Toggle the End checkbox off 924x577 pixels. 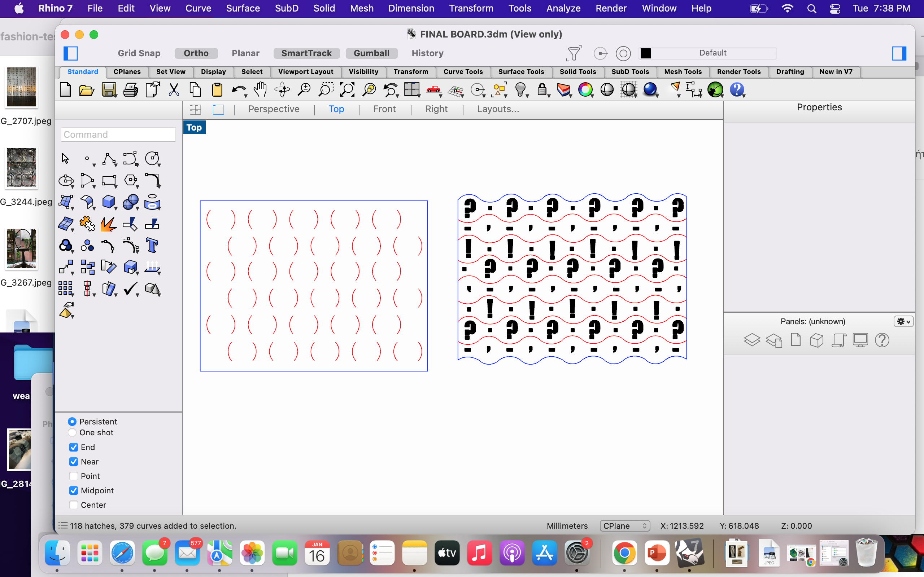coord(73,447)
